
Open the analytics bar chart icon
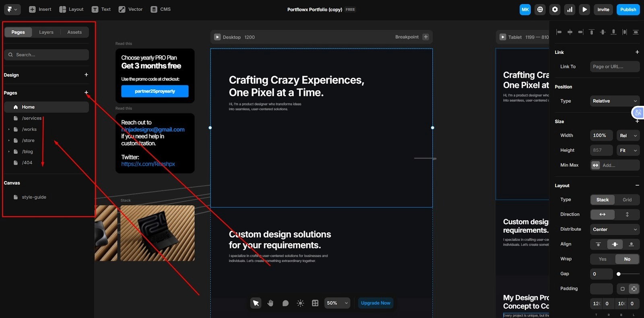click(x=570, y=10)
